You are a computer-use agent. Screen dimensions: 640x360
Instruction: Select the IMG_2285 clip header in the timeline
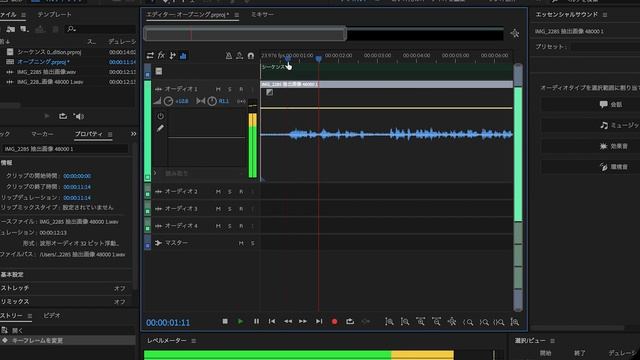[x=387, y=84]
